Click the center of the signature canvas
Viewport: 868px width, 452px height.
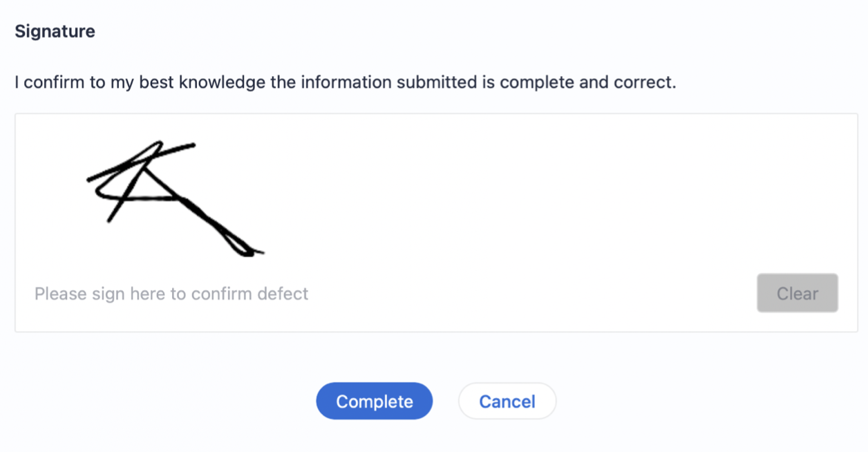(x=436, y=223)
